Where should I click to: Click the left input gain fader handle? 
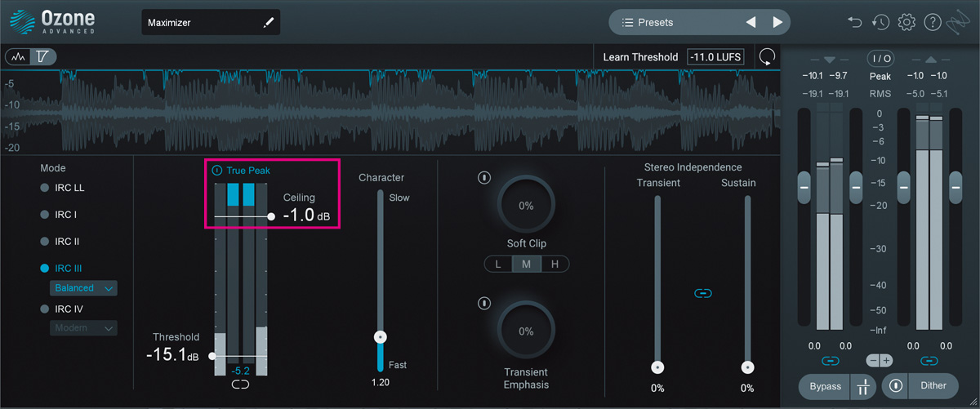click(804, 187)
